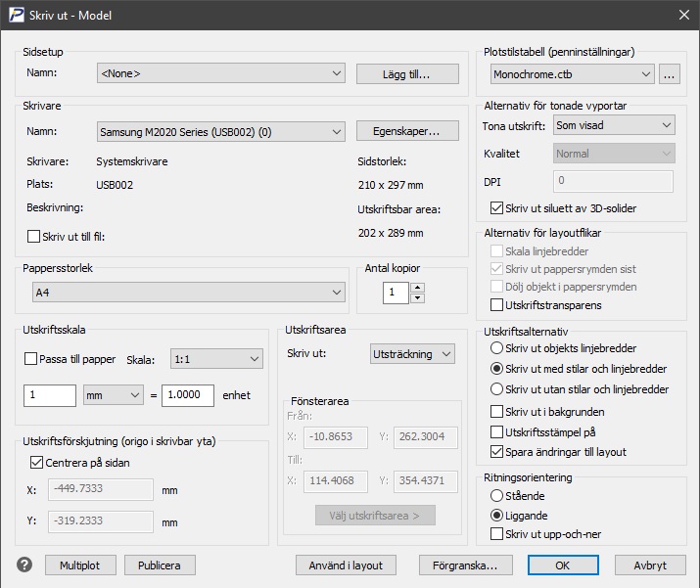Open the A4 paper size dropdown
700x588 pixels.
pos(188,293)
